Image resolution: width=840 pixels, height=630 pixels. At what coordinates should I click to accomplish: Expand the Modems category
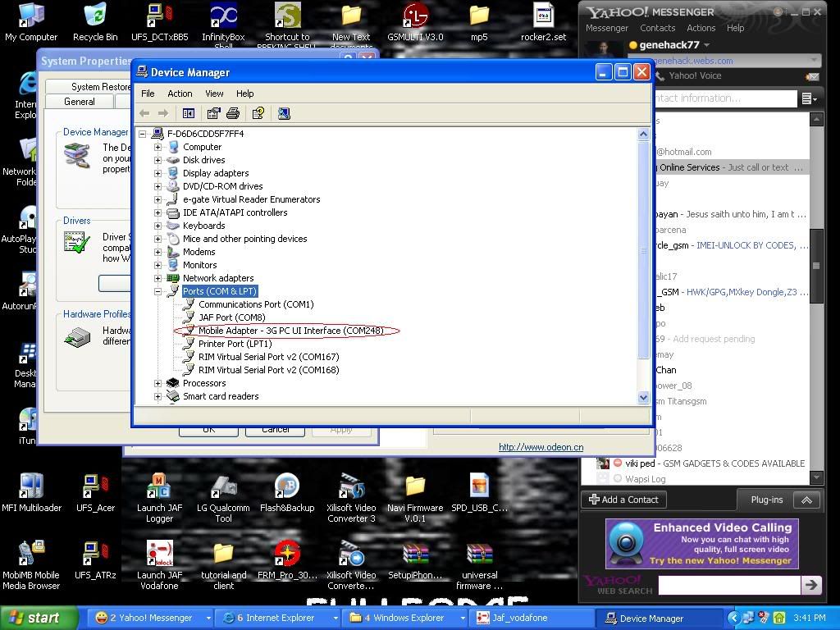tap(158, 252)
